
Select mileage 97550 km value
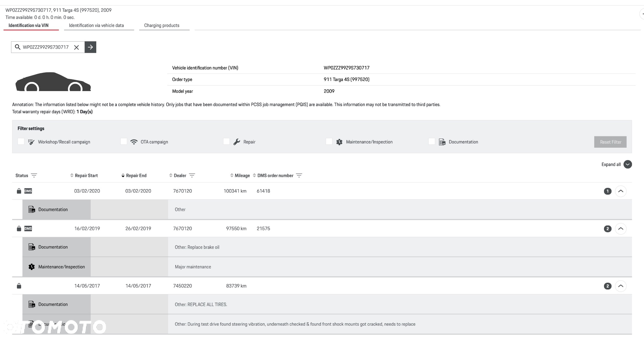pyautogui.click(x=236, y=229)
